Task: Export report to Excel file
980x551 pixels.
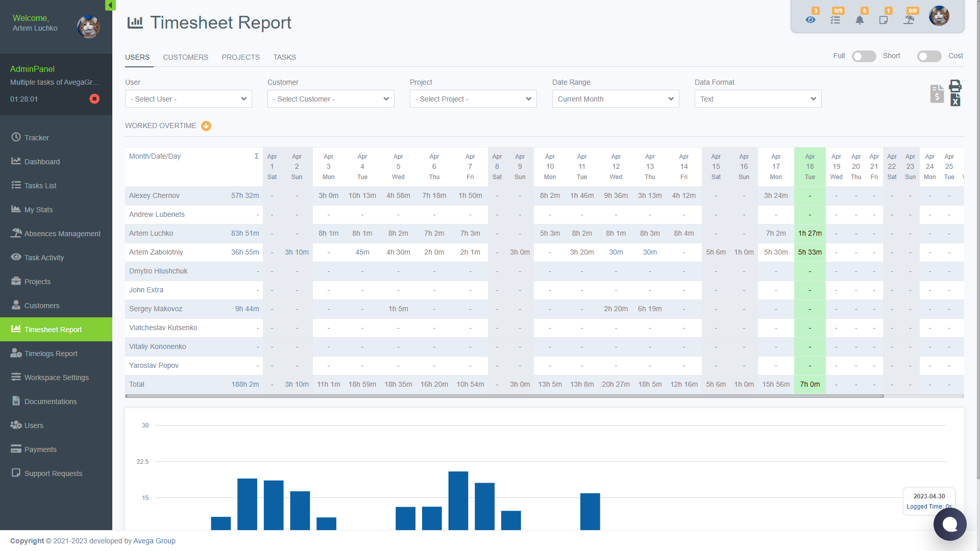Action: 955,100
